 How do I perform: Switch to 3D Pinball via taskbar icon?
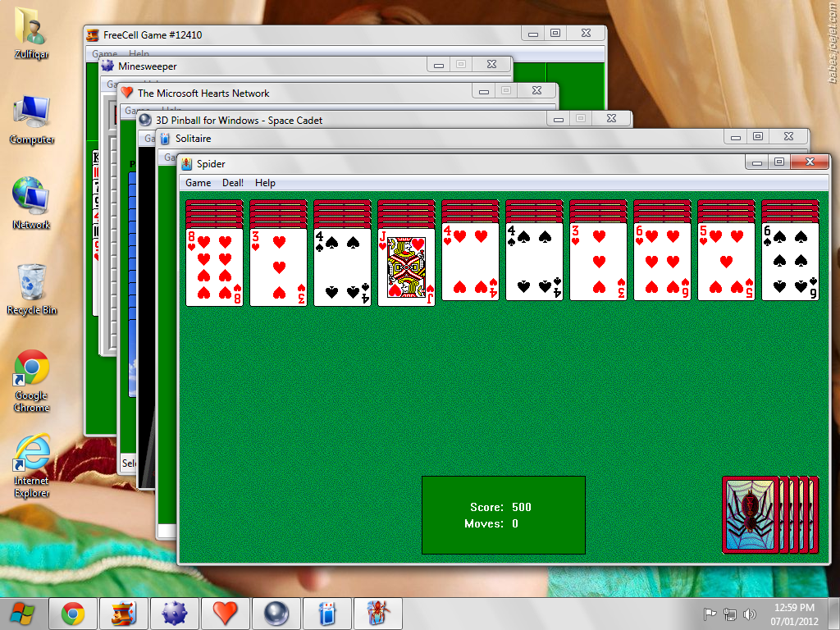[276, 614]
